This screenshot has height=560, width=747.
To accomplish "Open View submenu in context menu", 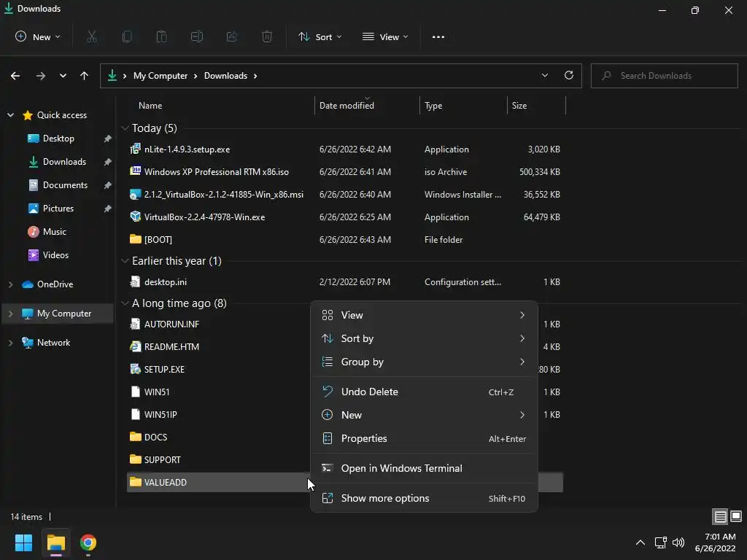I will pyautogui.click(x=424, y=315).
